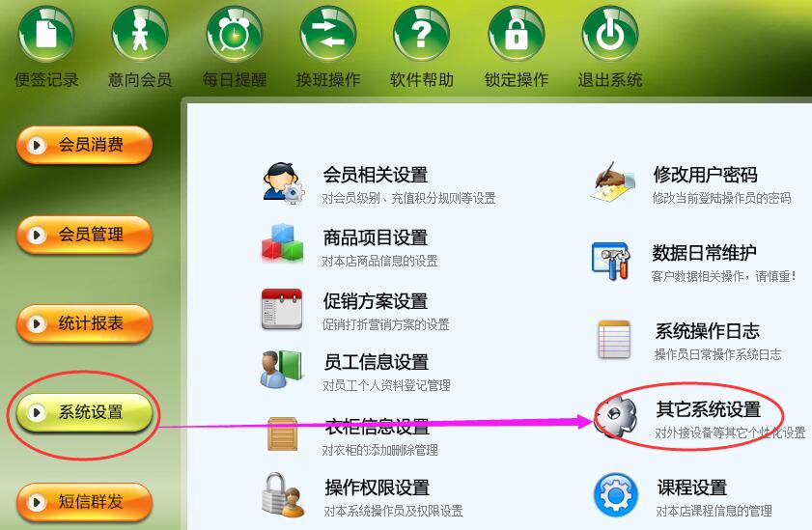Click the 退出系统 power icon
The width and height of the screenshot is (812, 530).
(610, 34)
